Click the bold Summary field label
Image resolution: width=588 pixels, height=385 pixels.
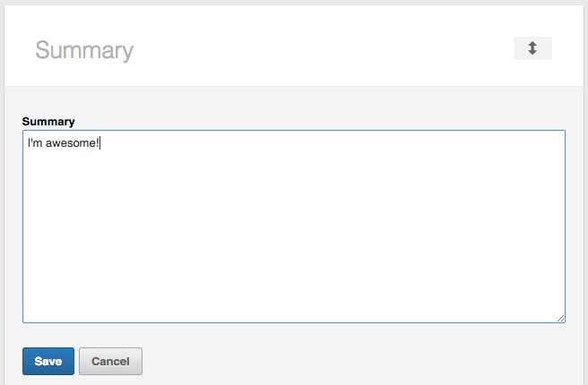click(48, 122)
